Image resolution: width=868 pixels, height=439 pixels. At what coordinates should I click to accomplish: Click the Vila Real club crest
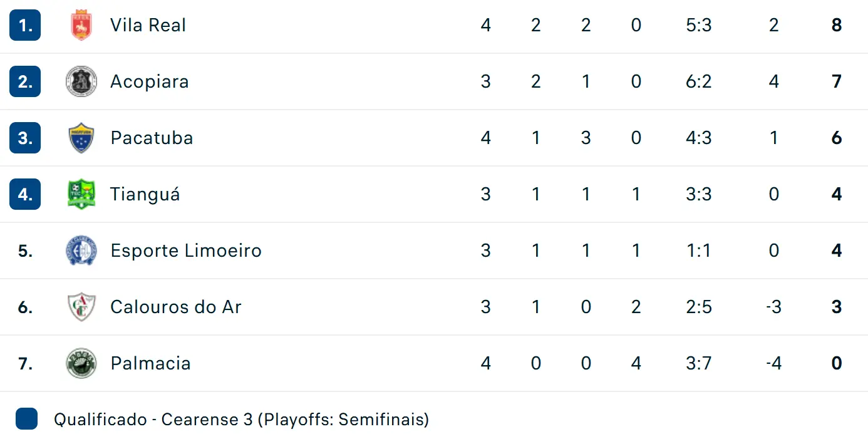point(81,25)
